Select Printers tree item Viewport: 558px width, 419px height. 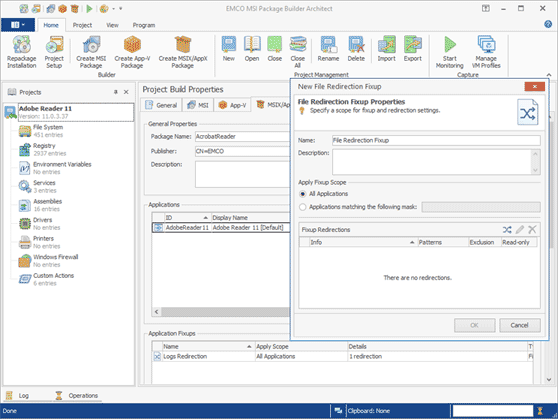(x=40, y=242)
